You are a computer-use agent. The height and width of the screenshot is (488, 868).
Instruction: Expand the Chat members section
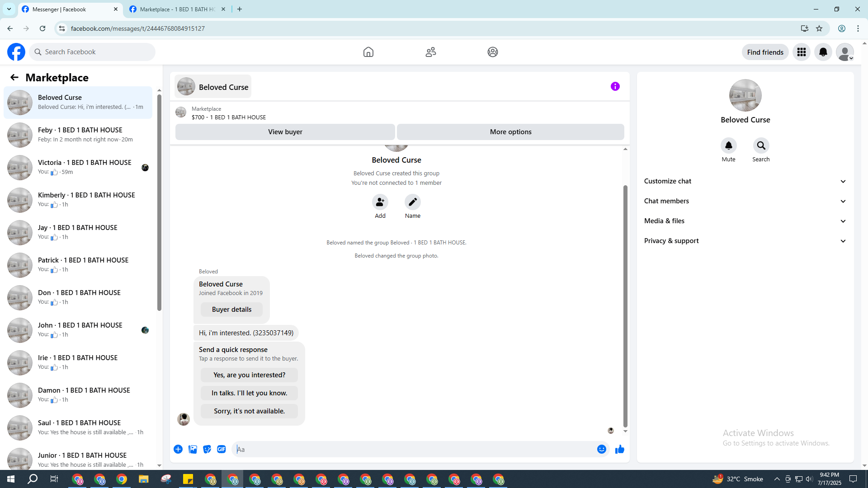point(745,201)
